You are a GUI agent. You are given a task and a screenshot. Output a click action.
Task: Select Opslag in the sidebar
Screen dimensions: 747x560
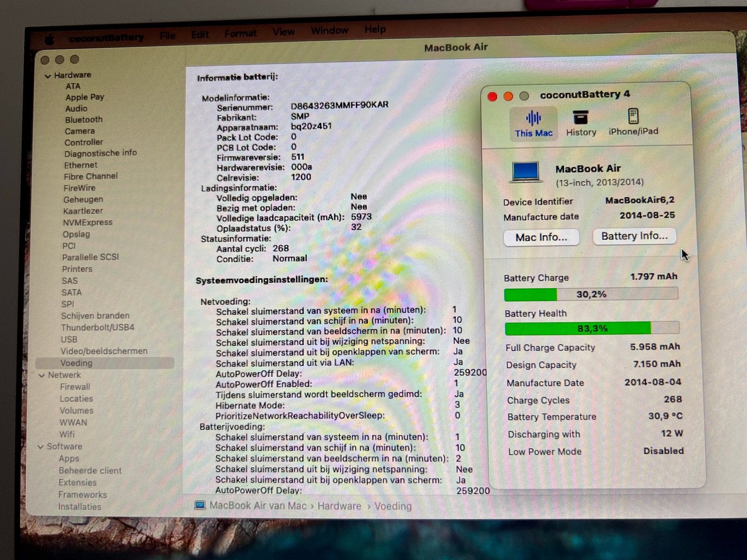coord(76,234)
